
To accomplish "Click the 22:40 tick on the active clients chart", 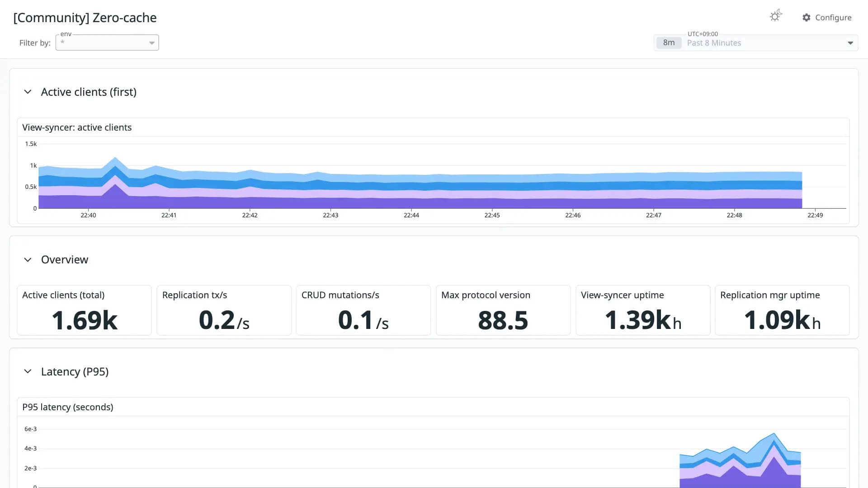I will point(88,215).
